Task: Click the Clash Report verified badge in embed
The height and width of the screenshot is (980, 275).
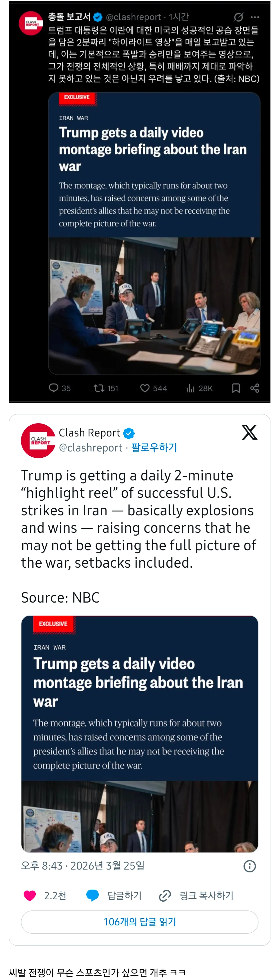Action: click(x=129, y=433)
